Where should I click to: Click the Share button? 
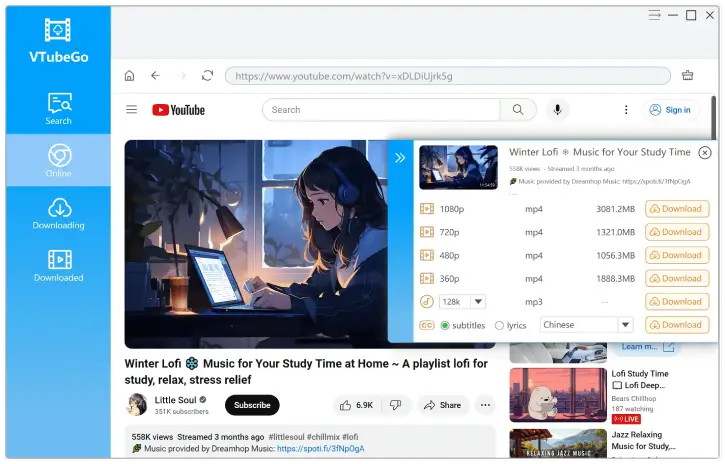pos(443,405)
